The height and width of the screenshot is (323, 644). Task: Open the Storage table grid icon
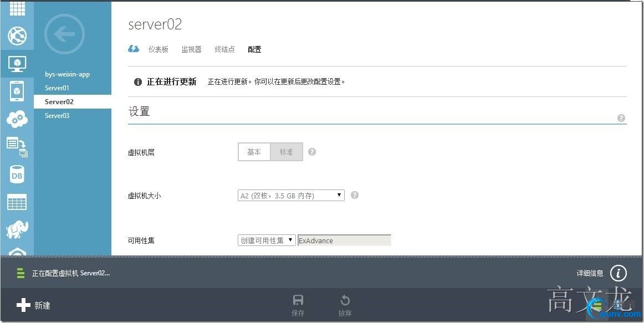(17, 202)
